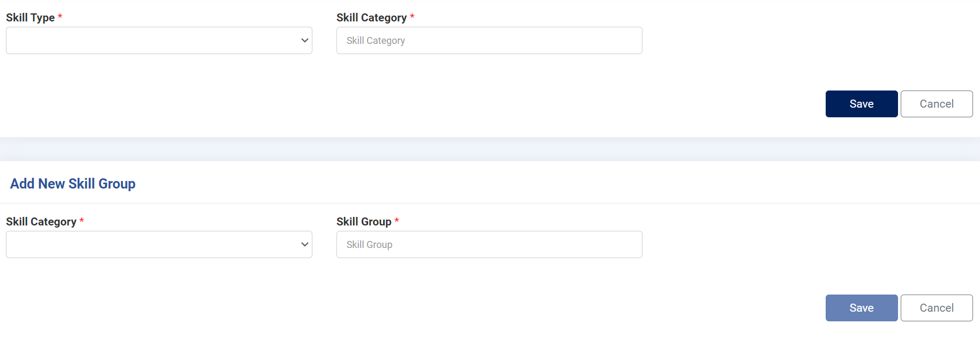Click the Skill Type field label
This screenshot has width=980, height=339.
(x=31, y=18)
